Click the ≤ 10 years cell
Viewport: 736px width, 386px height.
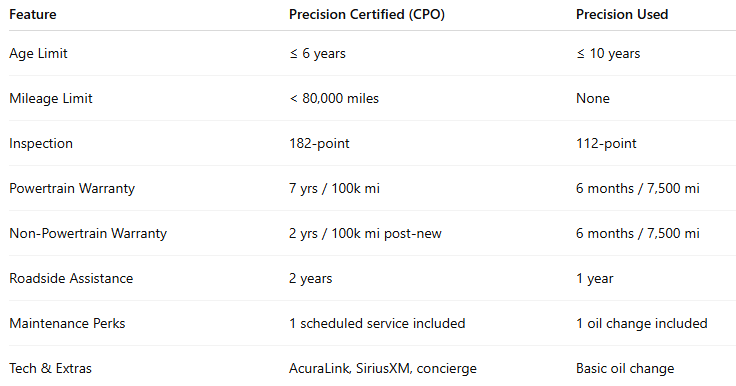click(608, 54)
